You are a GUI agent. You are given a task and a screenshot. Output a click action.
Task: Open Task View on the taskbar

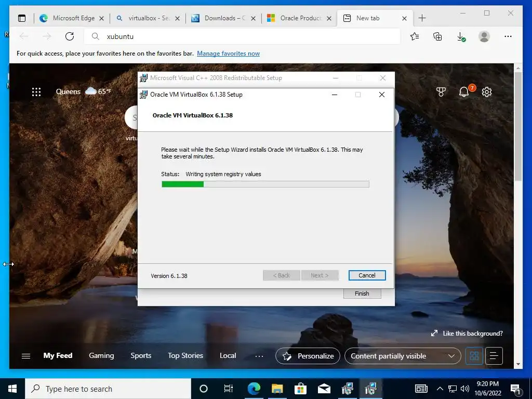click(229, 389)
